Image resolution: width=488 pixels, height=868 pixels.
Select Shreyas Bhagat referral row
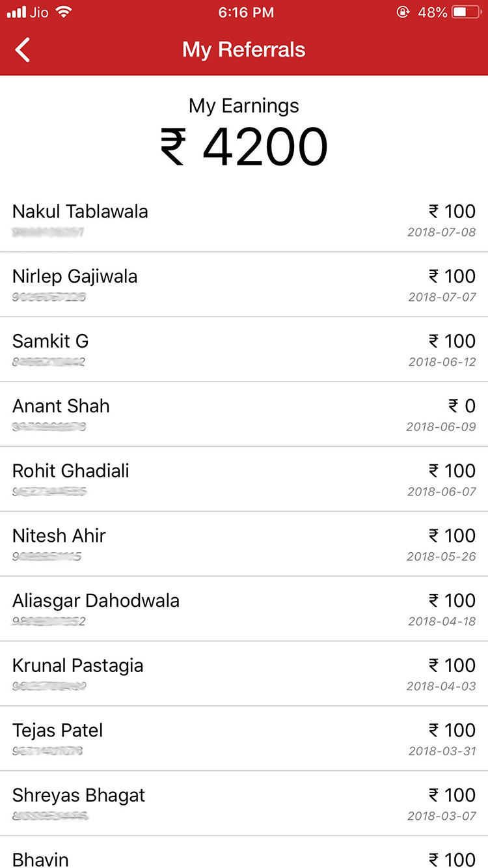click(244, 804)
